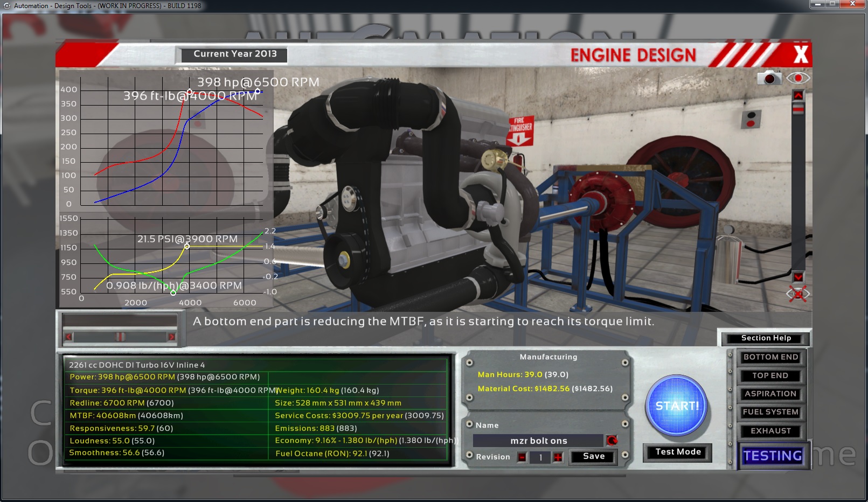
Task: Click the MTBF 40608km stat
Action: 126,415
